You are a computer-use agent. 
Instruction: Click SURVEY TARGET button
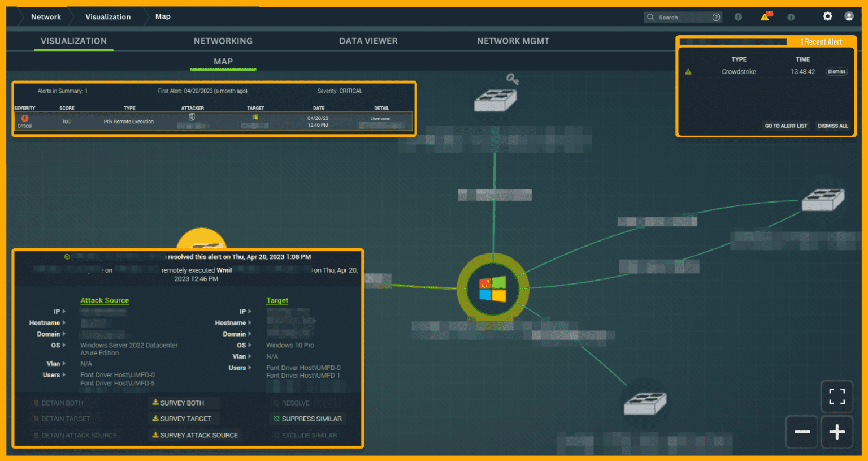(x=183, y=419)
